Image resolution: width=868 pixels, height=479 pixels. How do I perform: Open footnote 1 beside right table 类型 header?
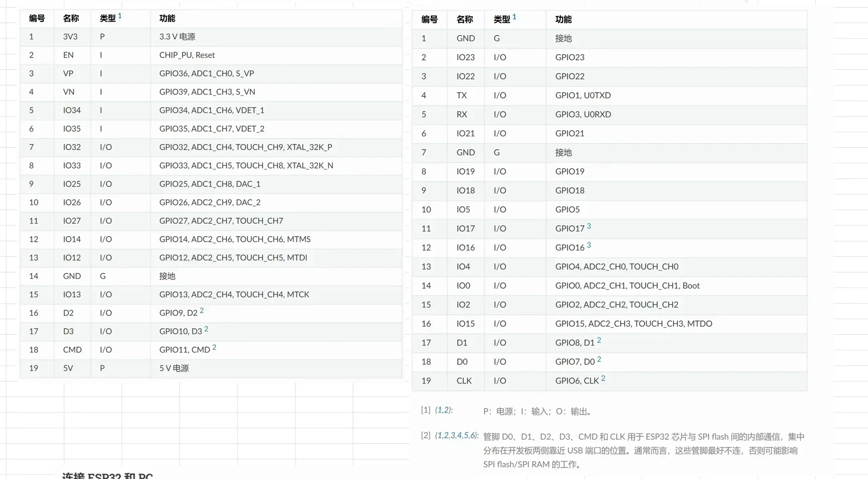click(514, 17)
